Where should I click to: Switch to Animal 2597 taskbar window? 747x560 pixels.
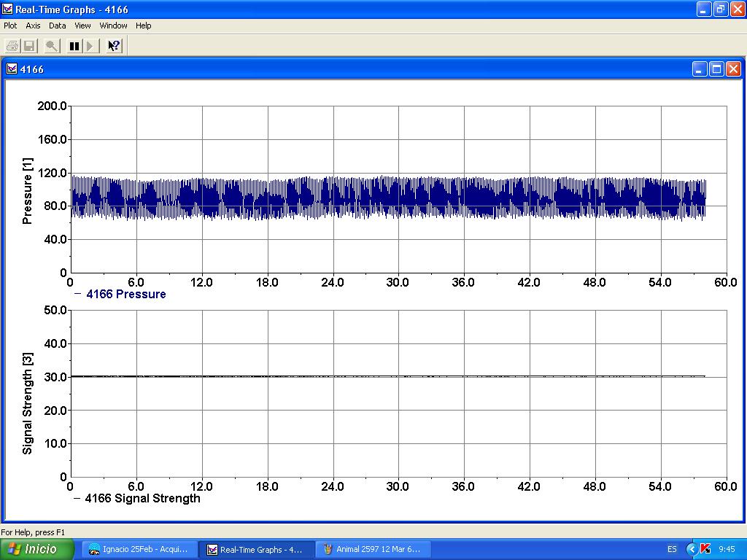tap(372, 549)
